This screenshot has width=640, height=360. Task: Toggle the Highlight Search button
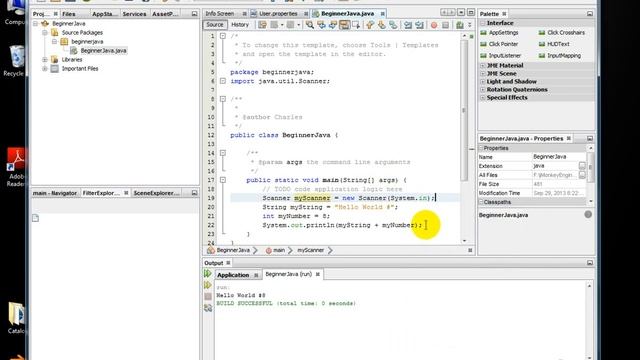pos(344,25)
